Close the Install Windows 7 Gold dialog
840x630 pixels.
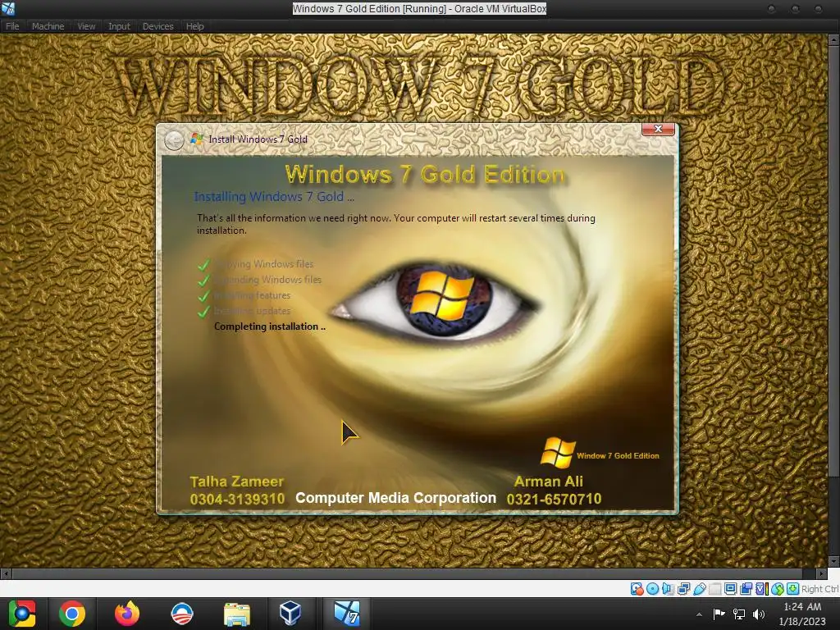(x=658, y=129)
